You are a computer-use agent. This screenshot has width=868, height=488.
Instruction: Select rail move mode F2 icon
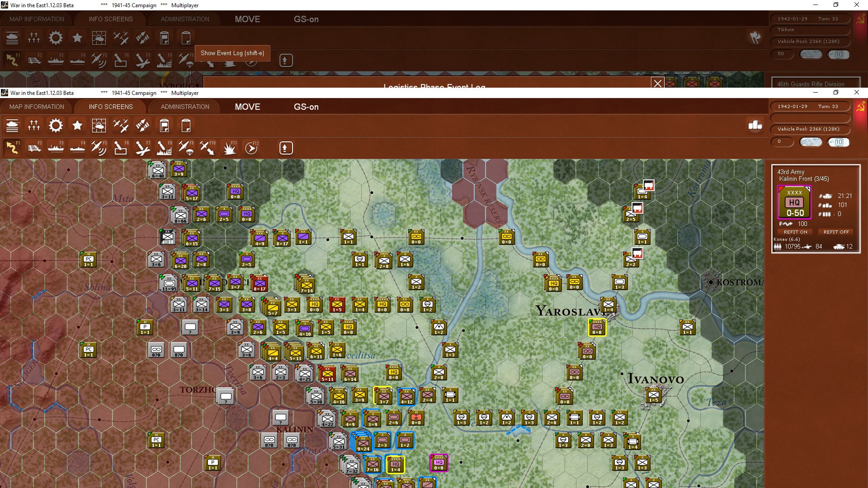click(x=34, y=148)
